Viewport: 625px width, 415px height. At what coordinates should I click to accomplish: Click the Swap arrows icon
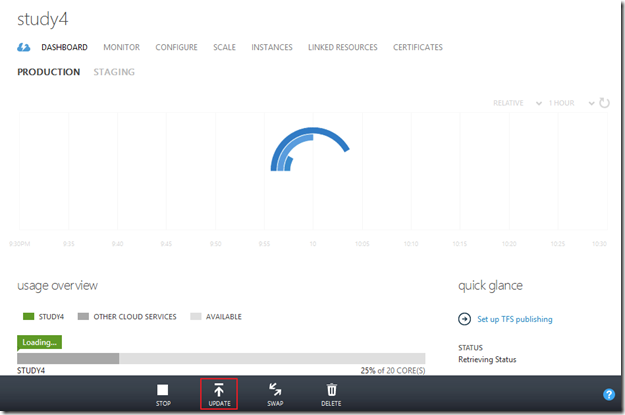coord(275,389)
